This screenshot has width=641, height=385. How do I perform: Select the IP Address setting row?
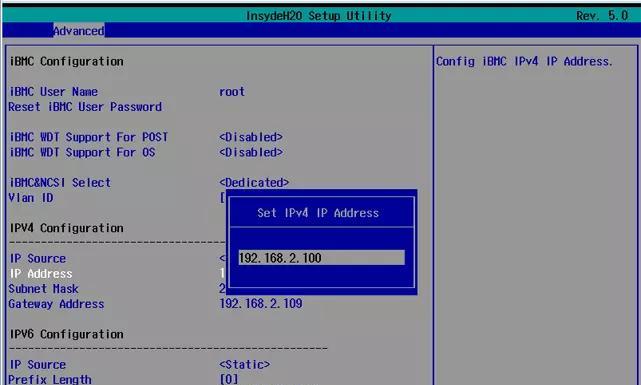[40, 273]
